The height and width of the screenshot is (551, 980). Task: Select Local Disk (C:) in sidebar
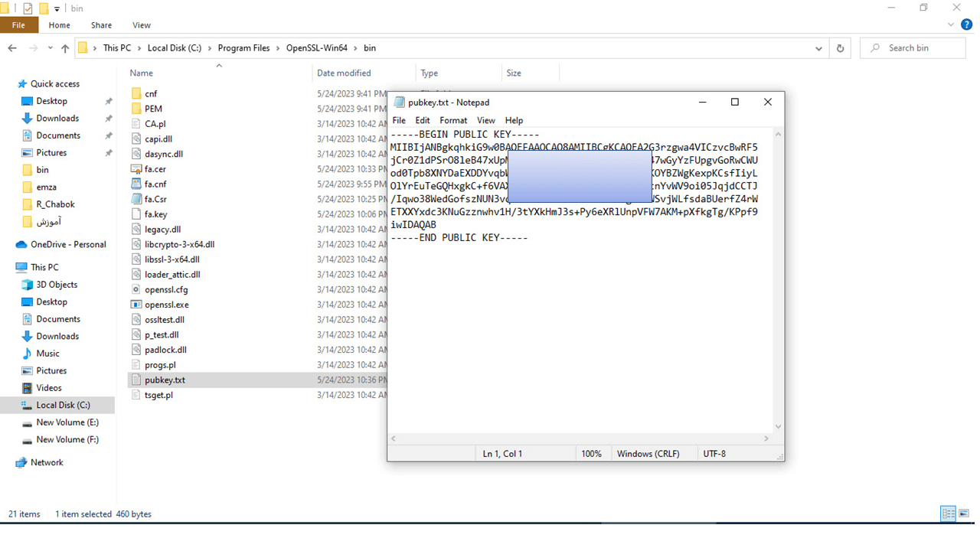(x=63, y=405)
